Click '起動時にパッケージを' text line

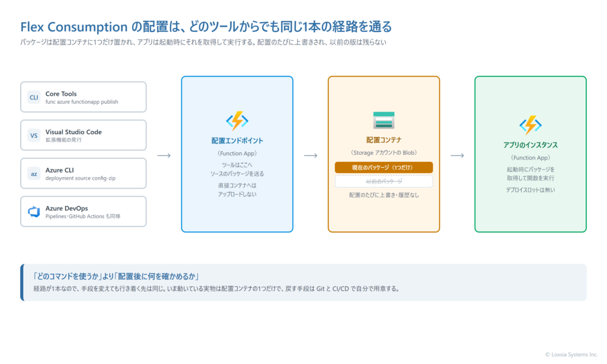531,170
